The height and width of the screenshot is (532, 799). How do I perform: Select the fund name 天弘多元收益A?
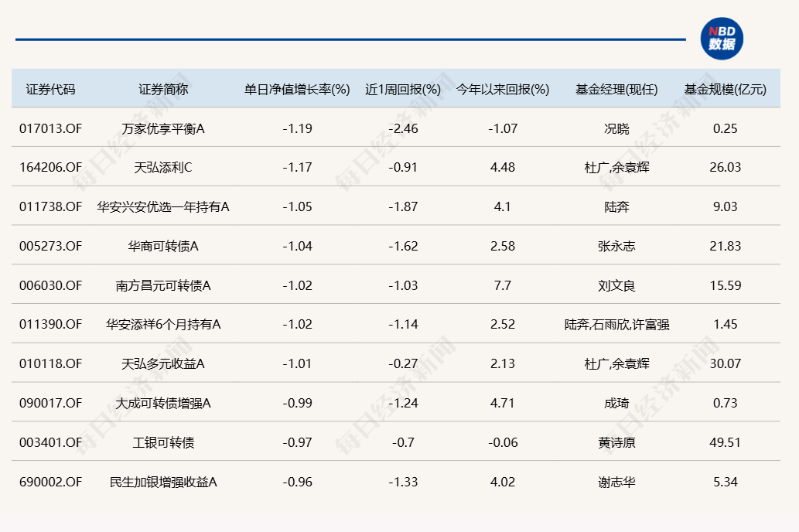pyautogui.click(x=163, y=363)
